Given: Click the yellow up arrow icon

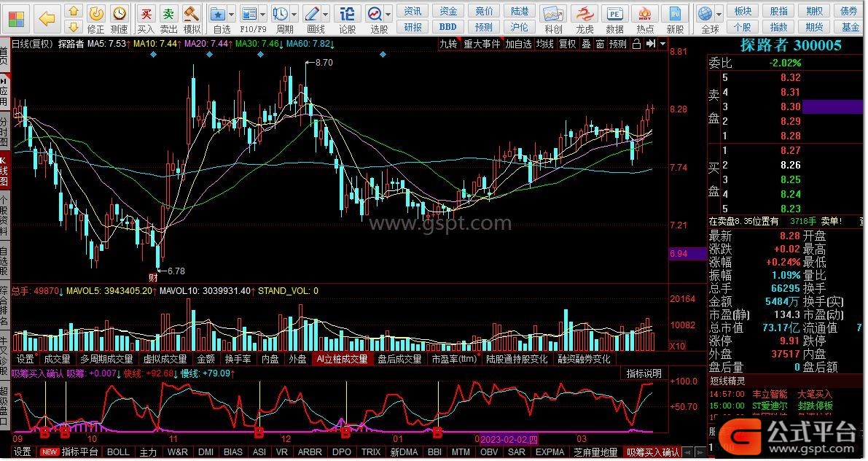Looking at the screenshot, I should point(74,11).
